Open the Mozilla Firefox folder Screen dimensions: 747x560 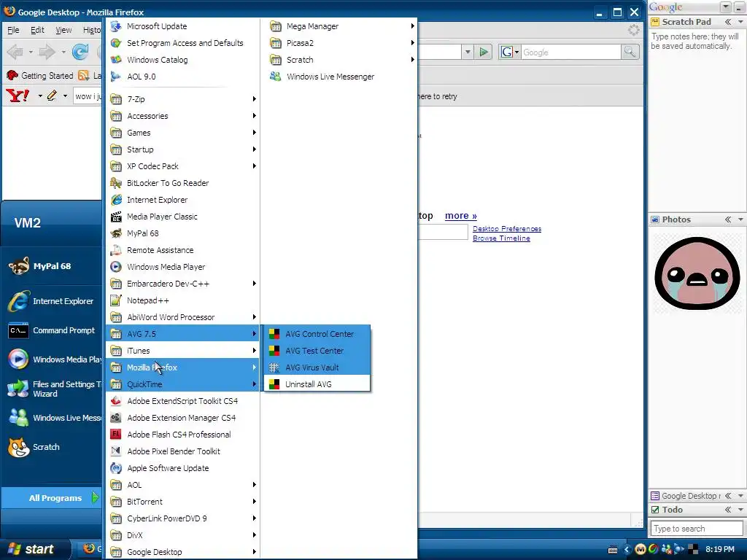tap(183, 367)
